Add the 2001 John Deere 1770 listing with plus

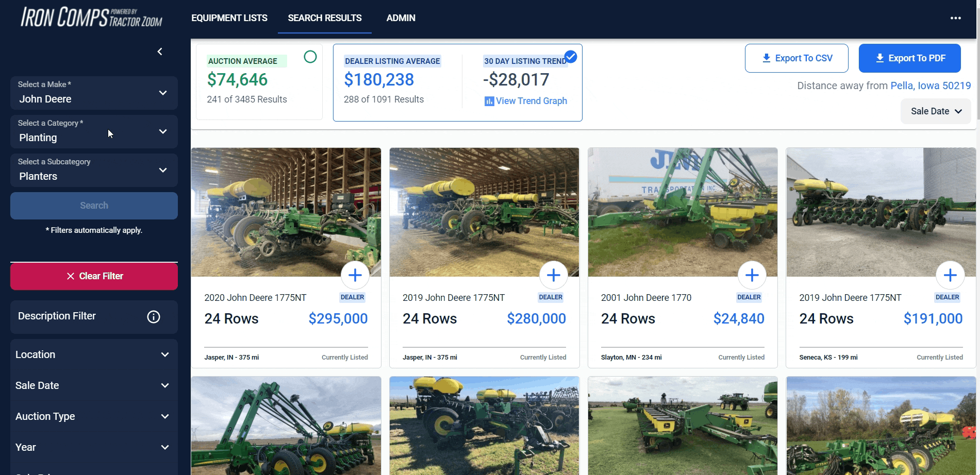[752, 276]
